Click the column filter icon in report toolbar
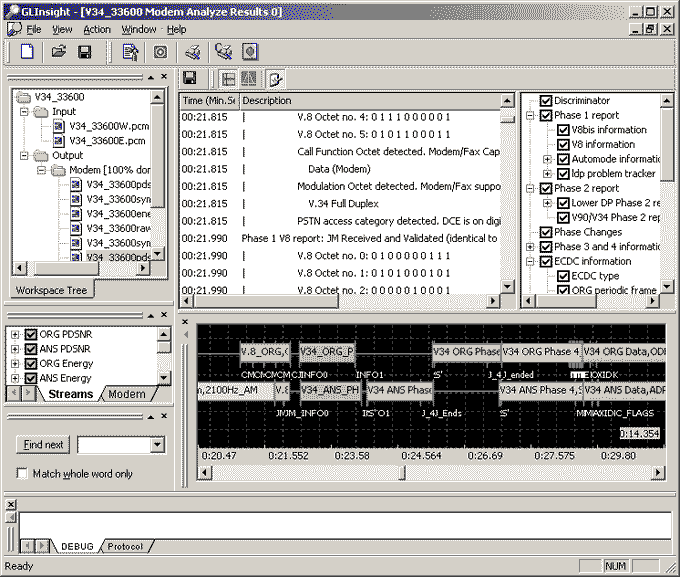Viewport: 680px width, 577px height. [x=248, y=79]
